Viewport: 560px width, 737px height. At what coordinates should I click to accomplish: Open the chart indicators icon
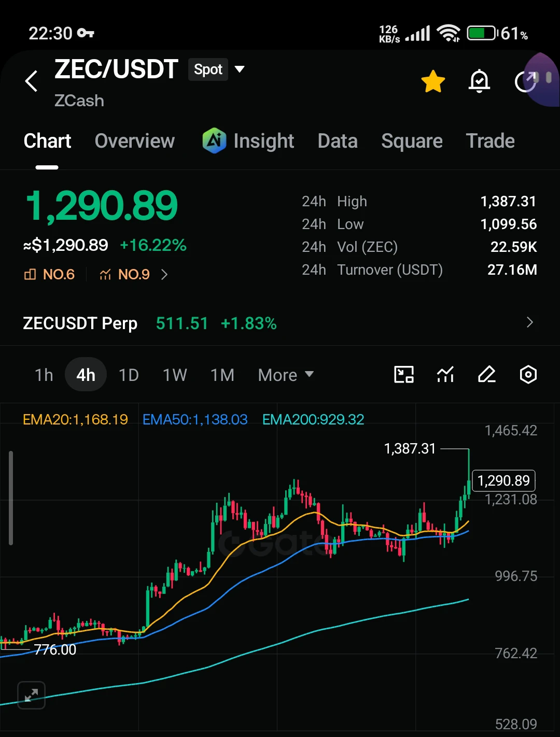pos(445,374)
